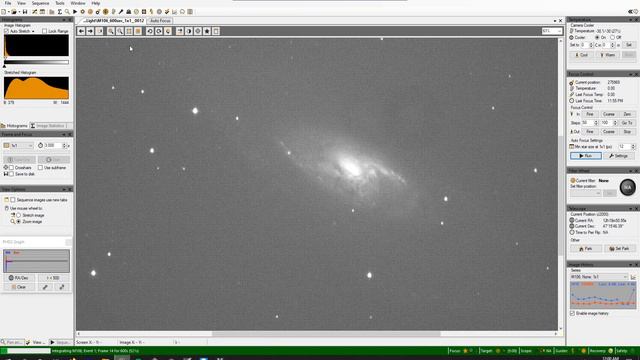Toggle the Auto Stretch checkbox
Viewport: 640px width, 360px height.
[7, 31]
